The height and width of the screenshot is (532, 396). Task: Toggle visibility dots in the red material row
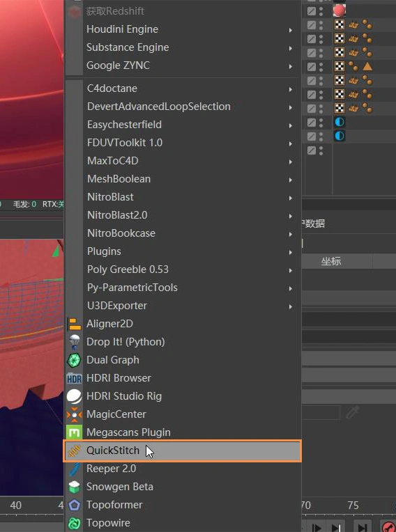[x=321, y=11]
